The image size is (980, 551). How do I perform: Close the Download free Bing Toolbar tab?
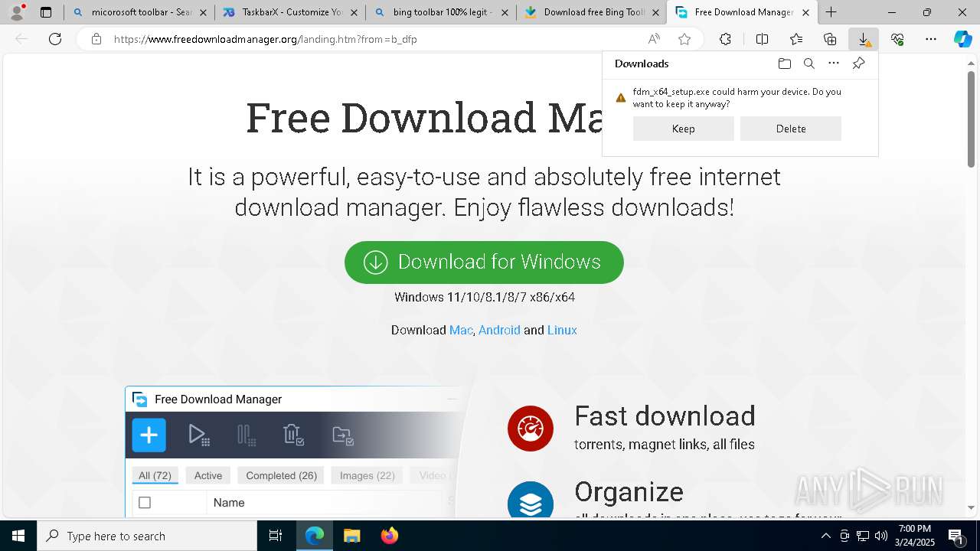pyautogui.click(x=655, y=12)
